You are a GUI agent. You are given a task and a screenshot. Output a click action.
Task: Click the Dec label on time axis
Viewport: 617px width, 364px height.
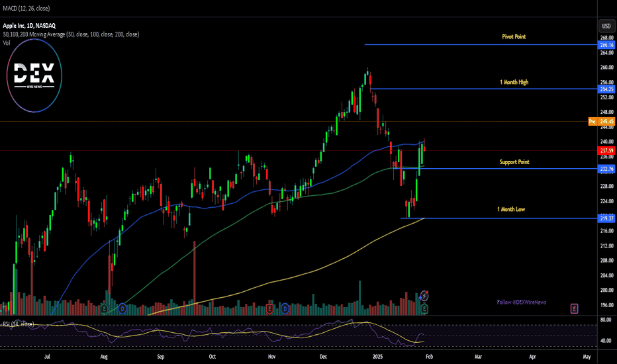point(323,357)
